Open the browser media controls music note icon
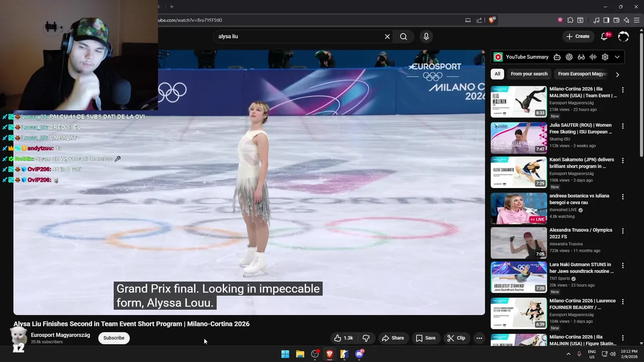The height and width of the screenshot is (362, 644). (596, 20)
